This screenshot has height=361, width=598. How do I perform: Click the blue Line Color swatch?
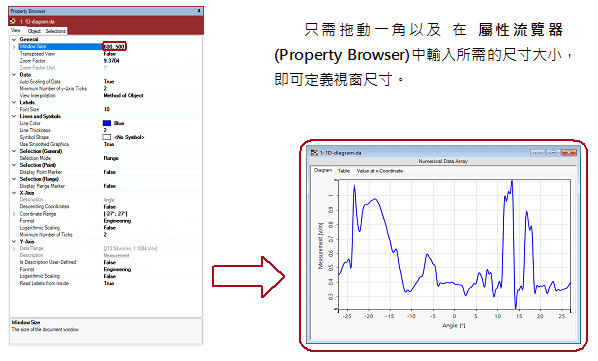pos(107,123)
